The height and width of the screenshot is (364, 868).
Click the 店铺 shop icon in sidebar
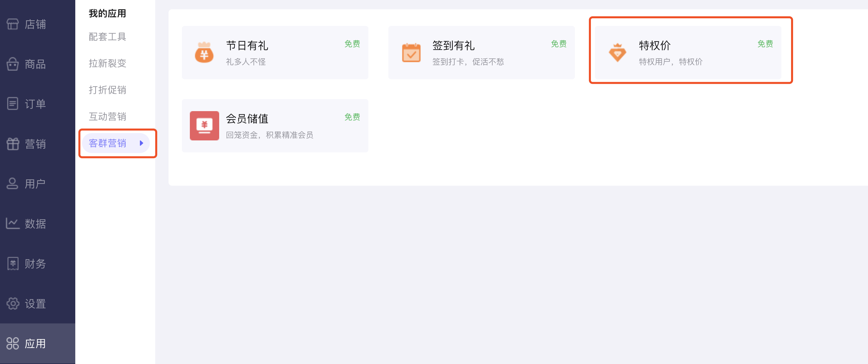coord(12,24)
